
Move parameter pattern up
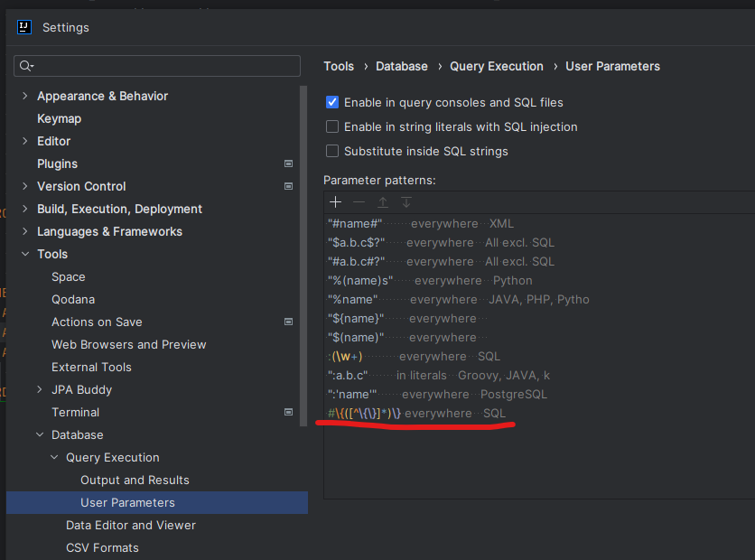[383, 202]
